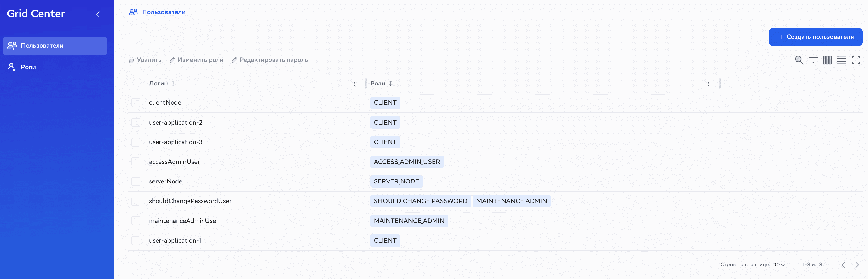The image size is (868, 279).
Task: Change row density via lines icon
Action: [841, 60]
